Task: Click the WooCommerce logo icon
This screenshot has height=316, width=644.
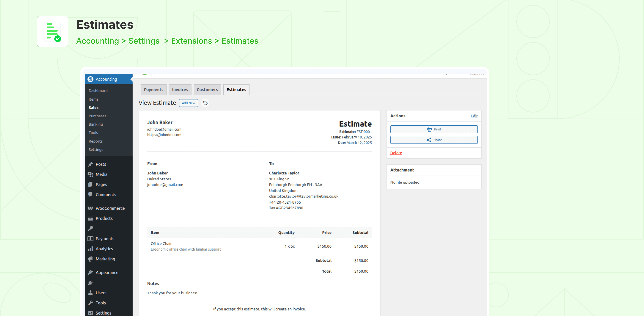Action: click(90, 208)
